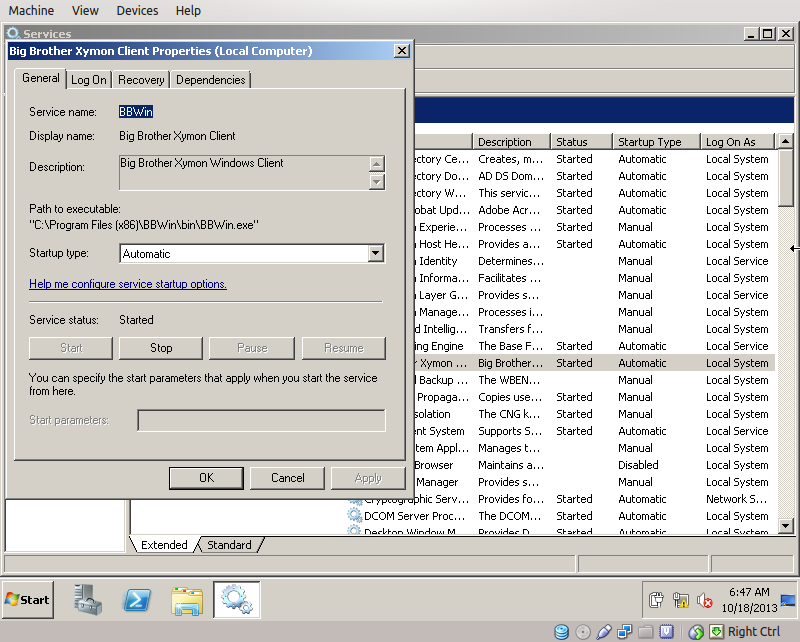Click the VirtualBox network adapters status icon
Image resolution: width=800 pixels, height=642 pixels.
pos(625,632)
